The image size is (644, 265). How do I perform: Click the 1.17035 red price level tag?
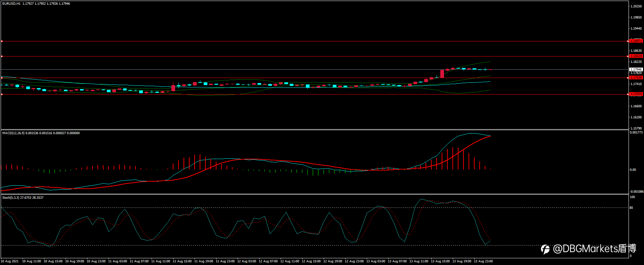(636, 94)
